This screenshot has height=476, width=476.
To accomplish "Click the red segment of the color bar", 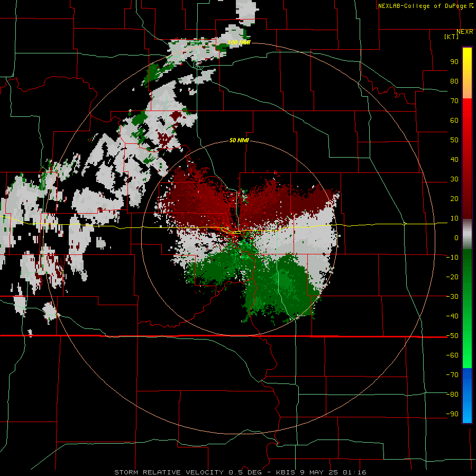I will [x=467, y=159].
